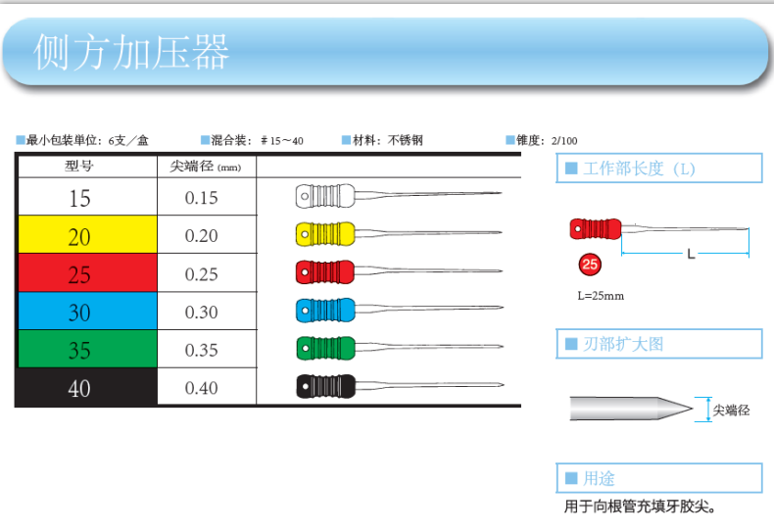Click tip diameter value 0.20

(x=202, y=236)
